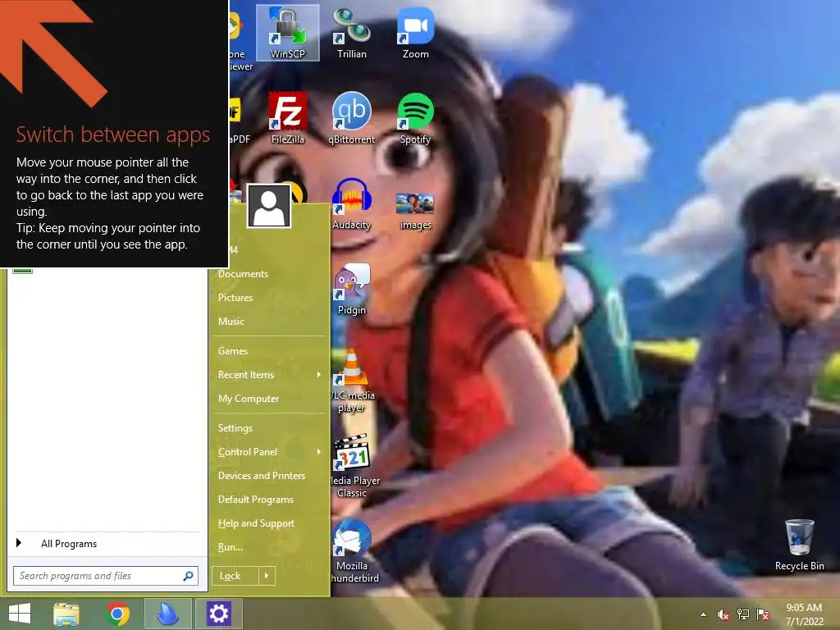Screen dimensions: 840x630
Task: Launch Mozilla Thunderbird from desktop
Action: 351,550
